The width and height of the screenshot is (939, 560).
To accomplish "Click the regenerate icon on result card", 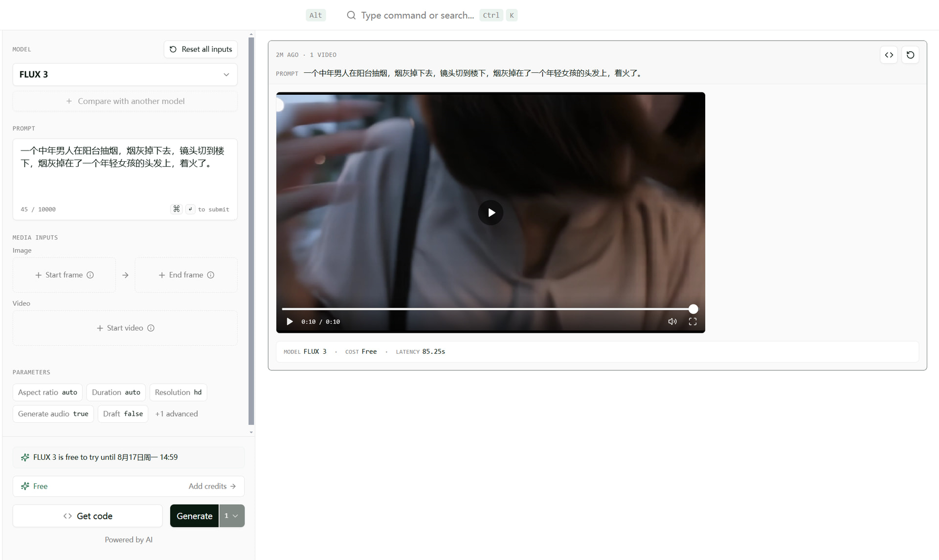I will pyautogui.click(x=910, y=55).
